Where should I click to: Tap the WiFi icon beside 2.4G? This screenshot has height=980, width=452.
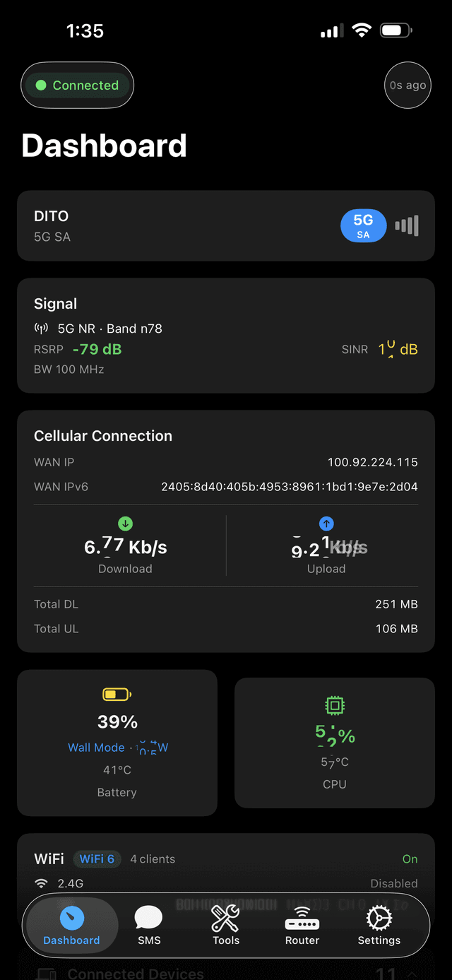pos(42,883)
